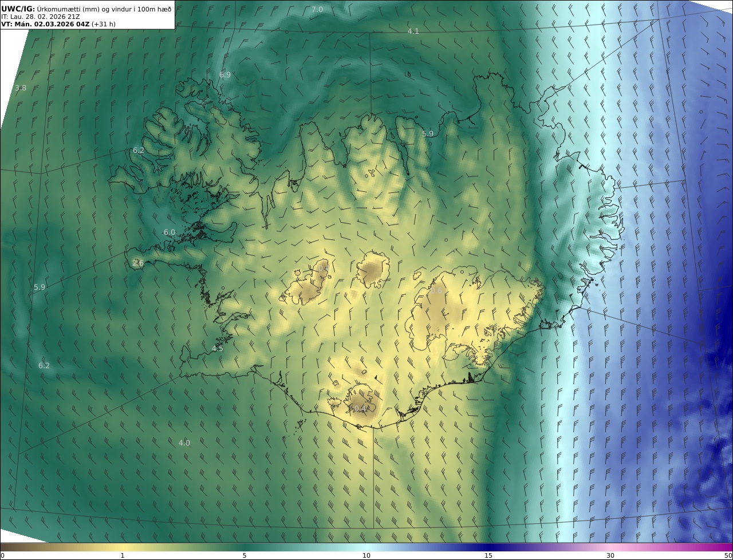Click the 6.2 label beside the Westfjords

(139, 151)
